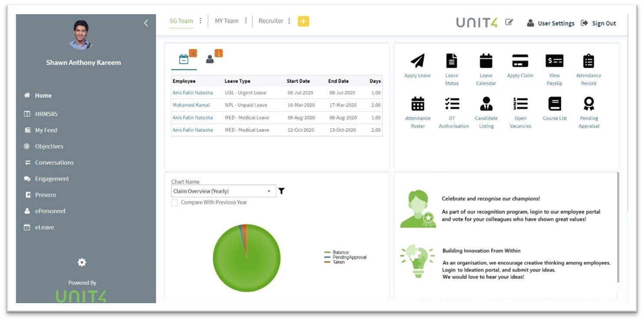644x321 pixels.
Task: Add a new dashboard tab with plus button
Action: pos(303,21)
